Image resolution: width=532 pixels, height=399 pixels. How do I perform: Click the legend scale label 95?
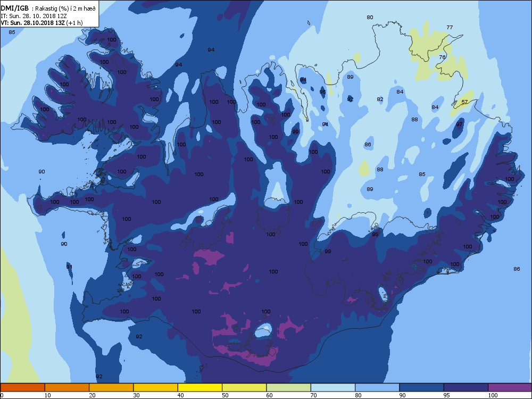[447, 395]
